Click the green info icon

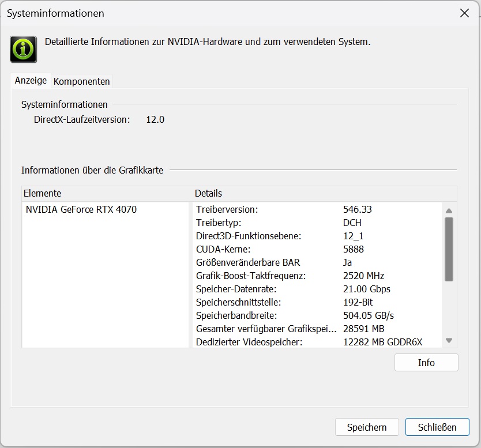[x=23, y=49]
